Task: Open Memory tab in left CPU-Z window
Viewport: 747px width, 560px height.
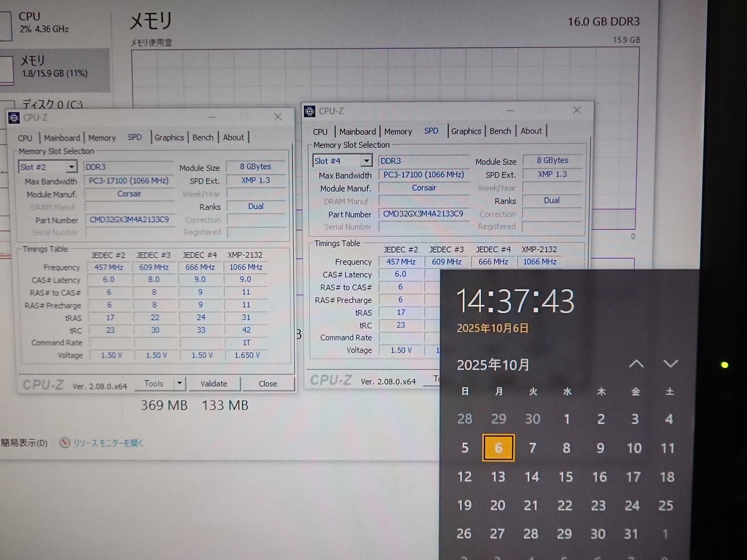Action: coord(101,138)
